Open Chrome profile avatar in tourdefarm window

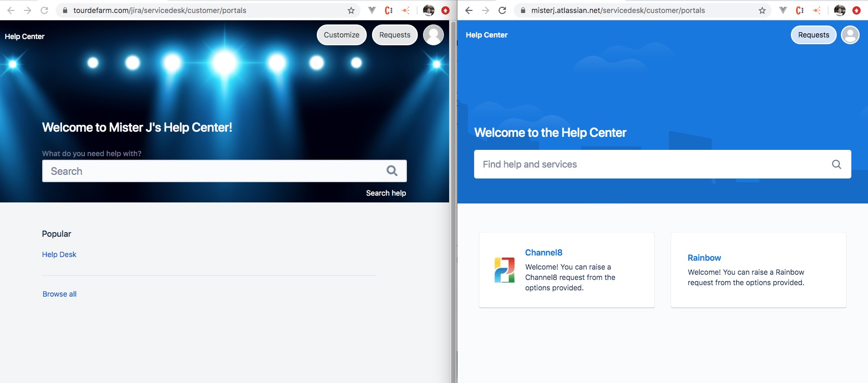(429, 10)
